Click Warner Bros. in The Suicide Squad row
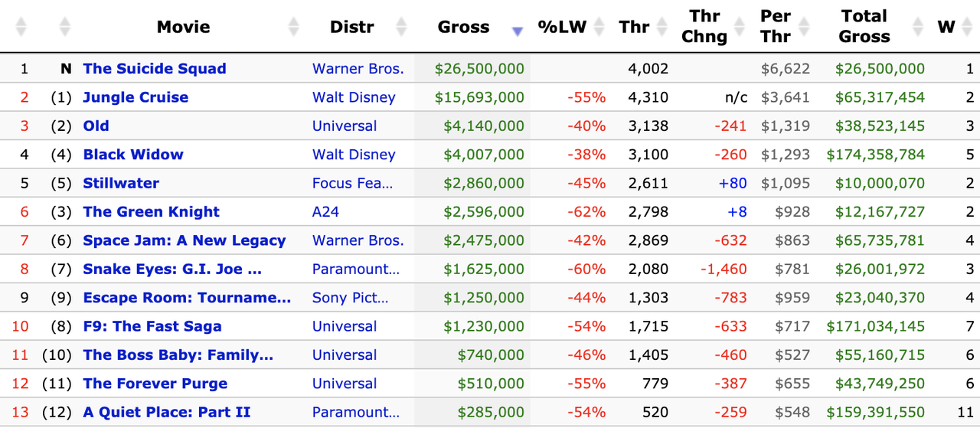This screenshot has width=980, height=428. coord(358,69)
